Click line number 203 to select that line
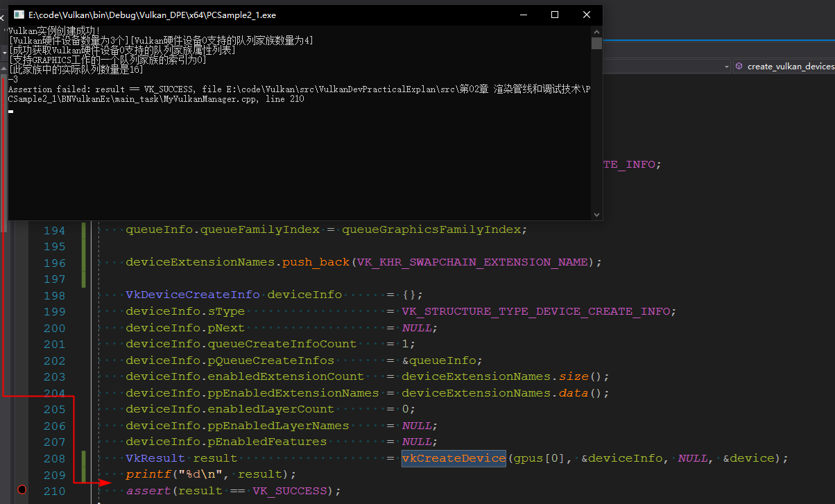The image size is (835, 504). click(55, 376)
